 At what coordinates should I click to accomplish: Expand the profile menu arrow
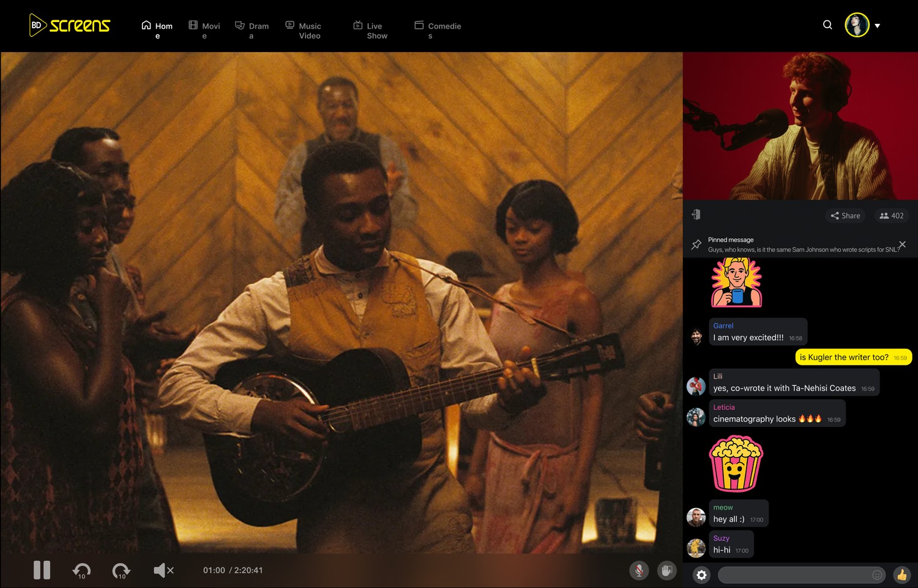(878, 26)
